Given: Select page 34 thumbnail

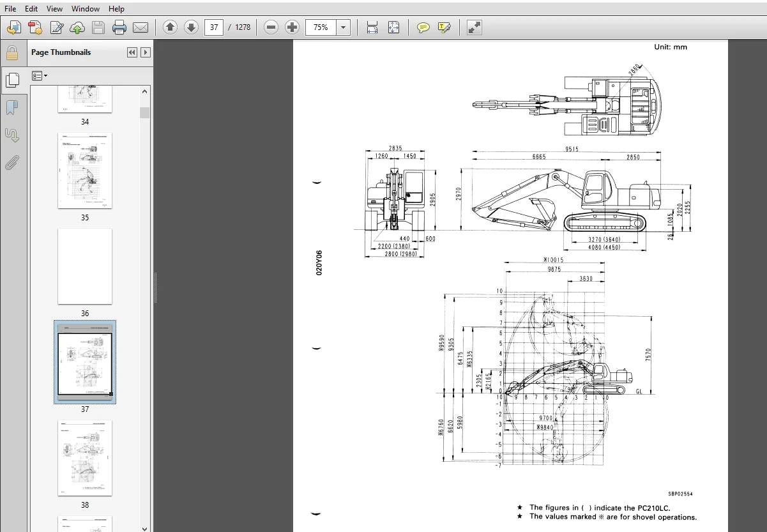Looking at the screenshot, I should pyautogui.click(x=85, y=99).
